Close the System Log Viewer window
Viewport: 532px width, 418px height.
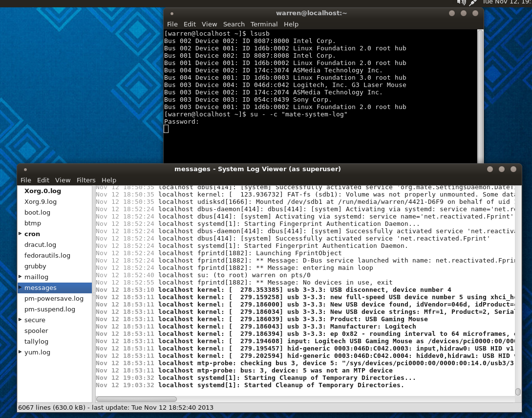[513, 169]
